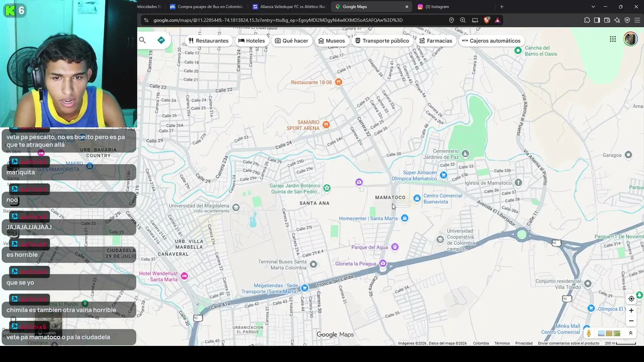This screenshot has width=644, height=362.
Task: Open the Google account avatar menu
Action: click(630, 39)
